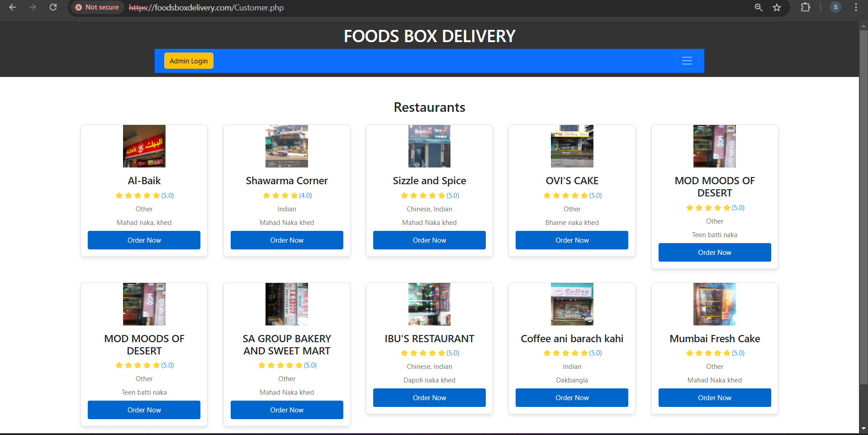Open the OVI'S CAKE restaurant photo
The image size is (868, 435).
572,146
